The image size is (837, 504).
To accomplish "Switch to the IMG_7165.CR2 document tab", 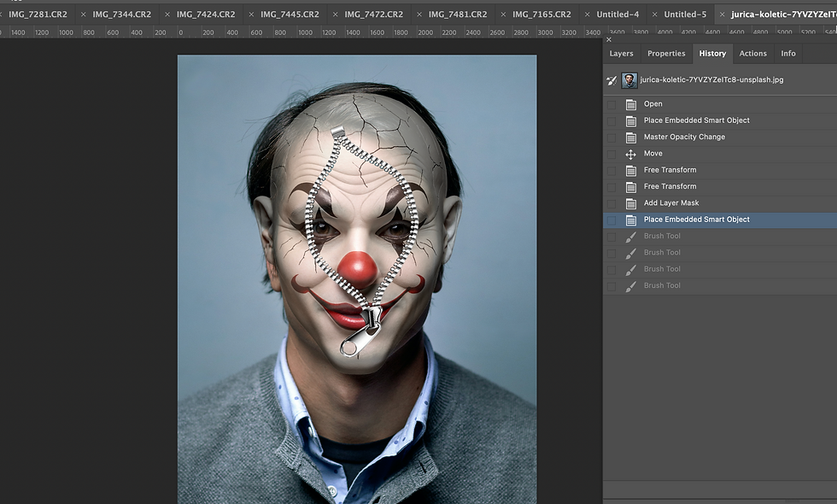I will (541, 15).
